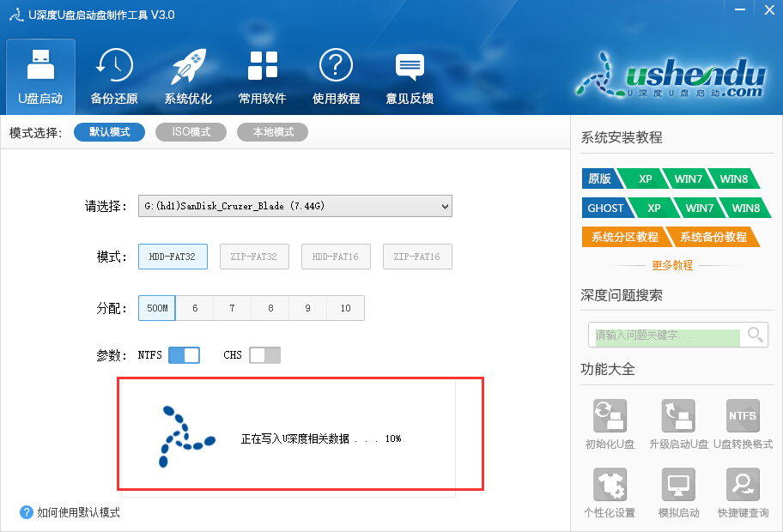Open GHOST WIN8 install tutorial
Image resolution: width=783 pixels, height=532 pixels.
[x=745, y=208]
